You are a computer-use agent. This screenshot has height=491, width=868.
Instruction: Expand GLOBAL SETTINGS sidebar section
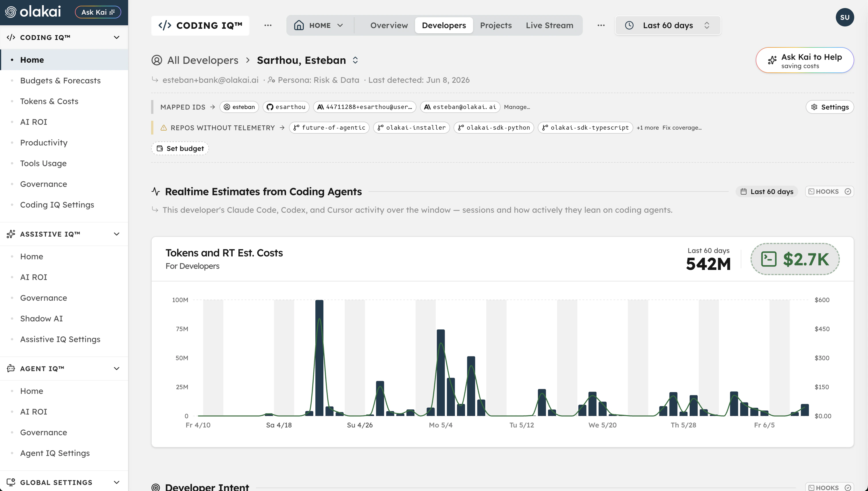coord(117,482)
